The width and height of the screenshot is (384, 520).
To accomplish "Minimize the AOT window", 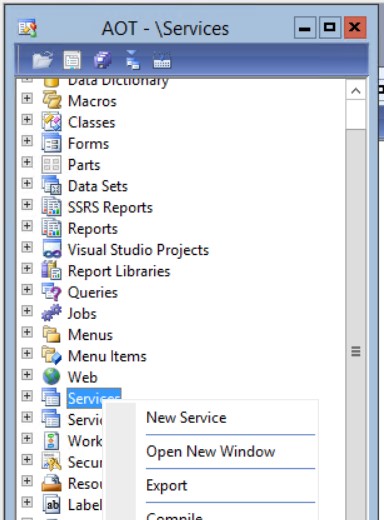I will click(x=305, y=28).
